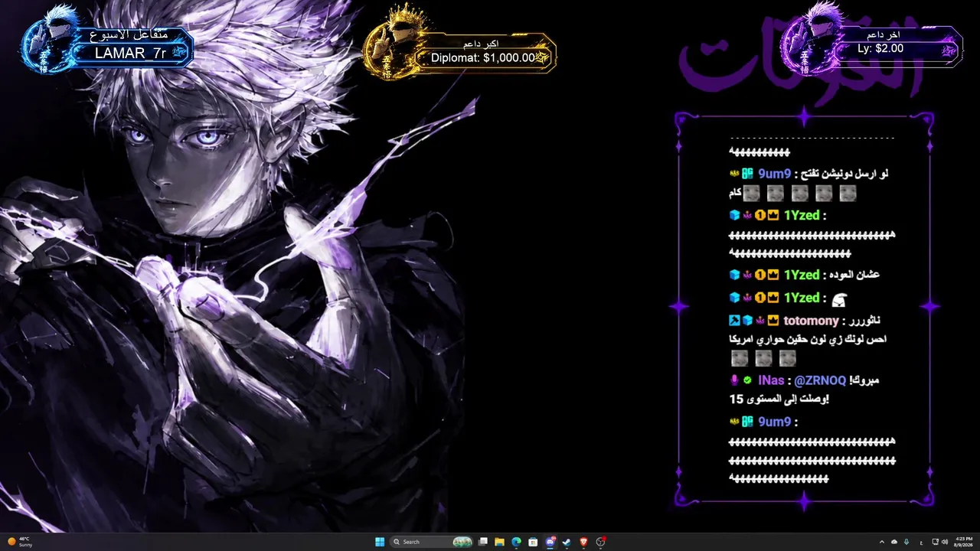Click the "اكبر داعم" label
Screen dimensions: 980x551
click(x=480, y=43)
